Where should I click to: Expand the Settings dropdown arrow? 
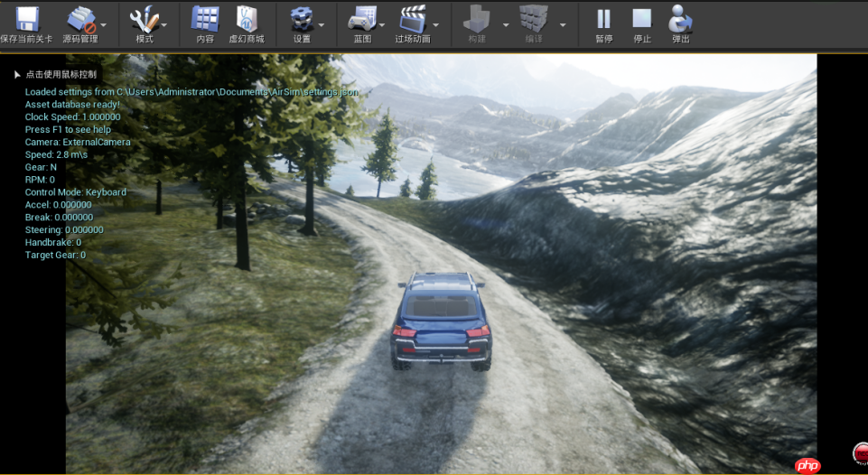321,25
